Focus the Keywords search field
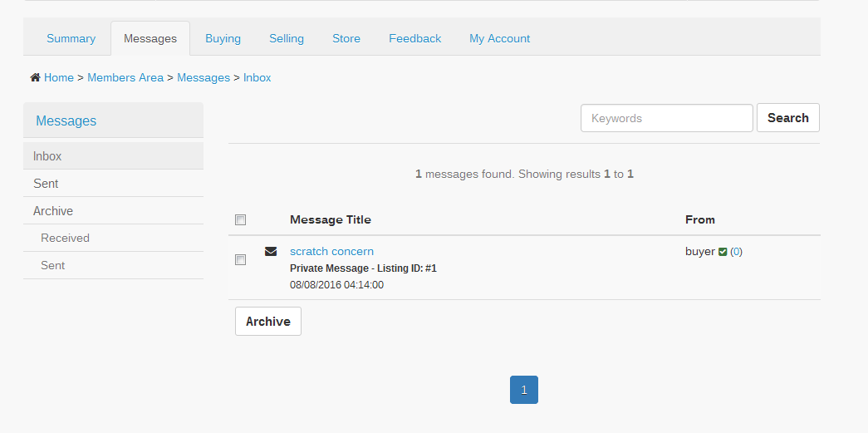This screenshot has width=868, height=433. pos(666,118)
